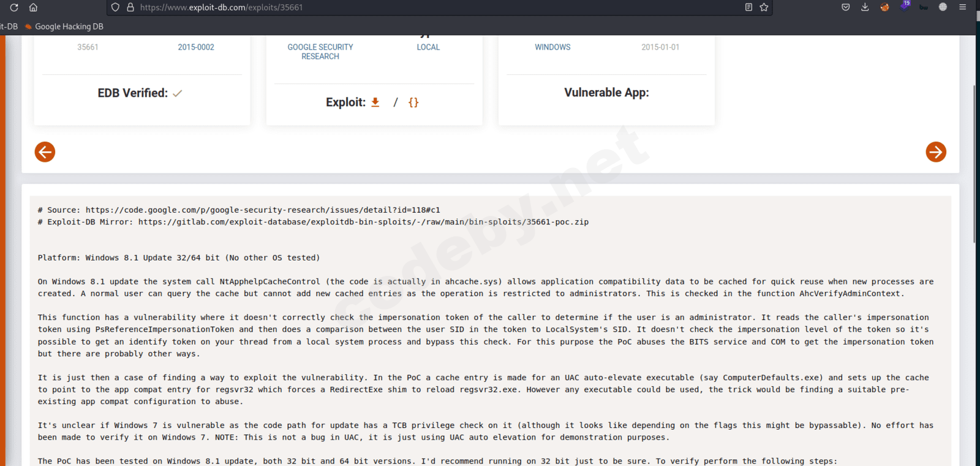Bookmark this page with the star icon
980x466 pixels.
(764, 7)
